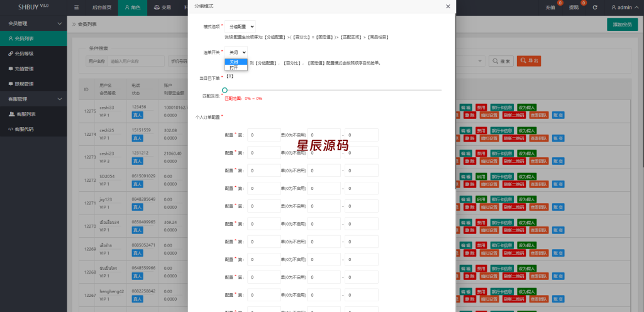Viewport: 644px width, 312px height.
Task: Click 真人 badge in ceshi33 row
Action: (138, 116)
